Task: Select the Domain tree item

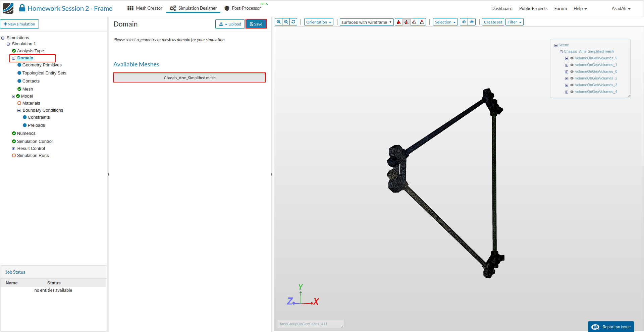Action: click(x=25, y=58)
